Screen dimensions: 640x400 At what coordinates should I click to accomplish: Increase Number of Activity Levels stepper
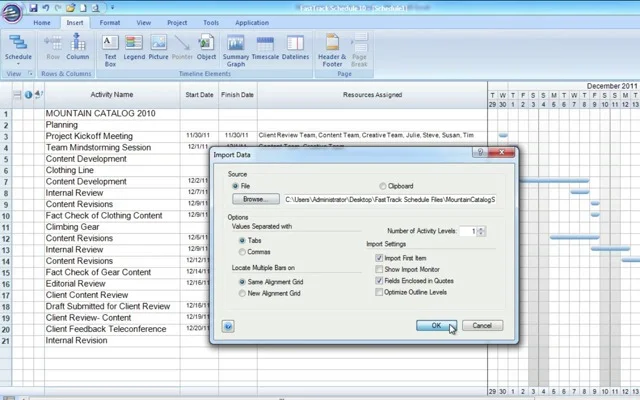click(x=482, y=229)
